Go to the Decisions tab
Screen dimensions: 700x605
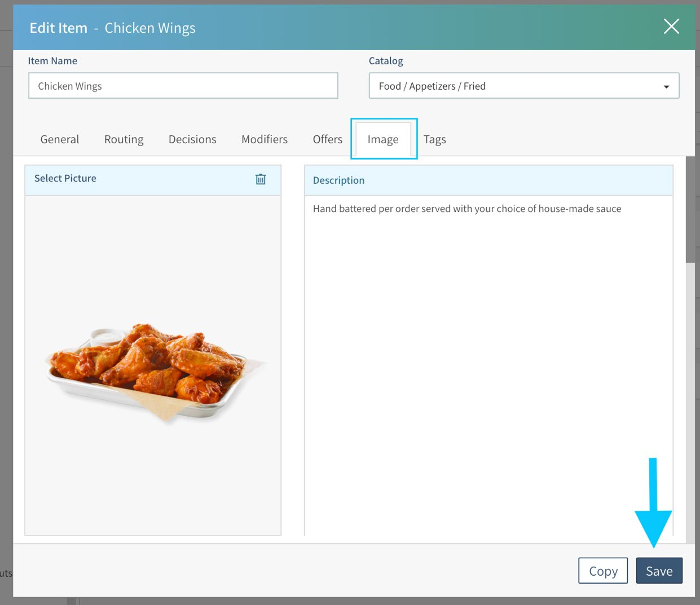coord(192,139)
